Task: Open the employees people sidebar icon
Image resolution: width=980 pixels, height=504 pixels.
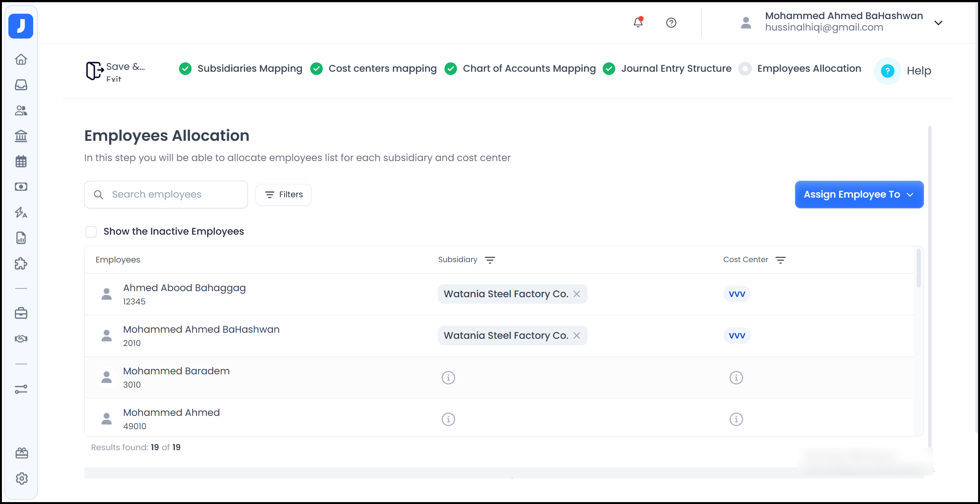Action: click(x=21, y=111)
